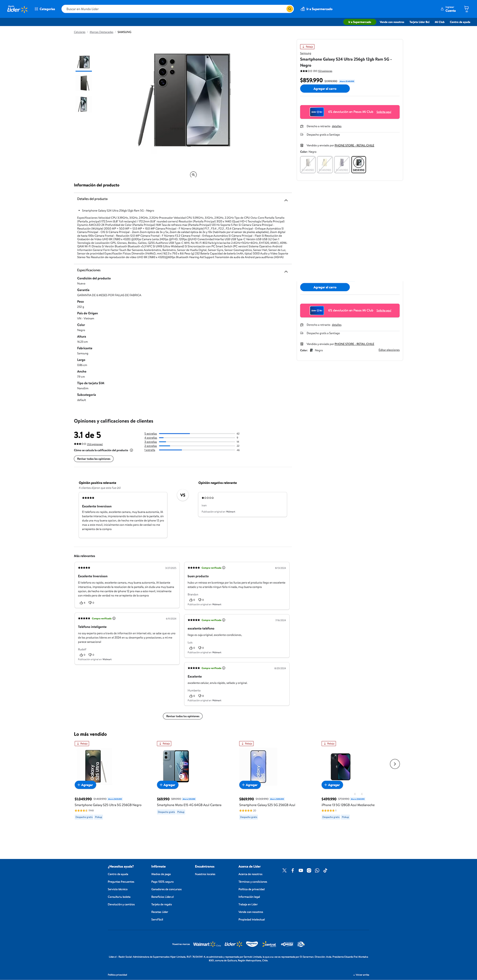Click Editar elecciones link
This screenshot has height=980, width=477.
pyautogui.click(x=389, y=350)
